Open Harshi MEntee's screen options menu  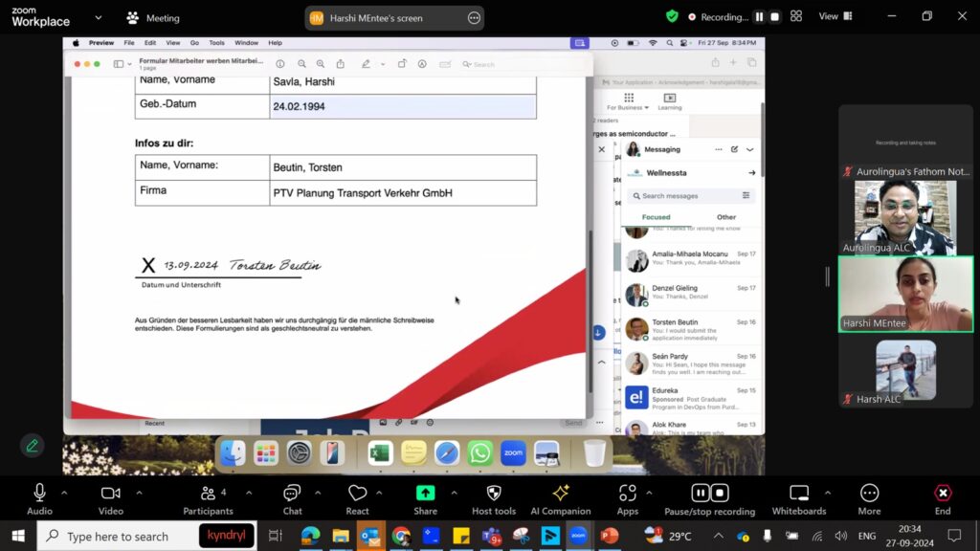474,18
